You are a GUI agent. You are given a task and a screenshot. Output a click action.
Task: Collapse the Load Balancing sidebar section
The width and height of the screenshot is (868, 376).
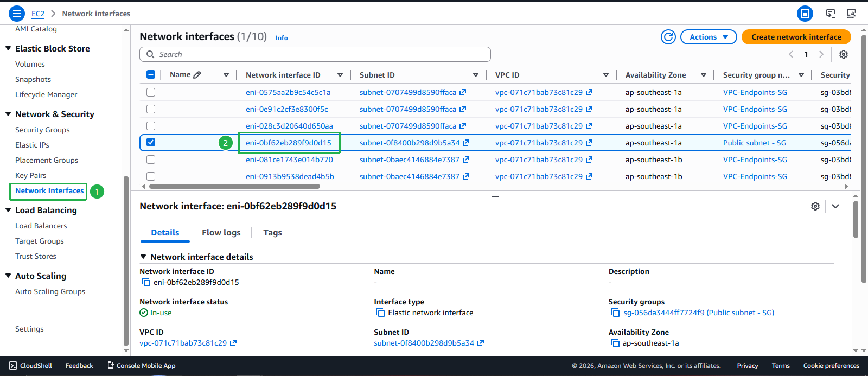(x=8, y=210)
